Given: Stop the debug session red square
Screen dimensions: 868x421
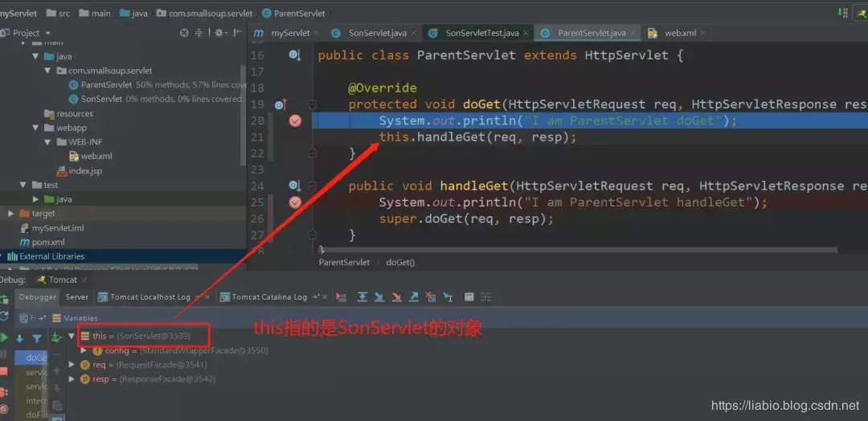Looking at the screenshot, I should 4,370.
